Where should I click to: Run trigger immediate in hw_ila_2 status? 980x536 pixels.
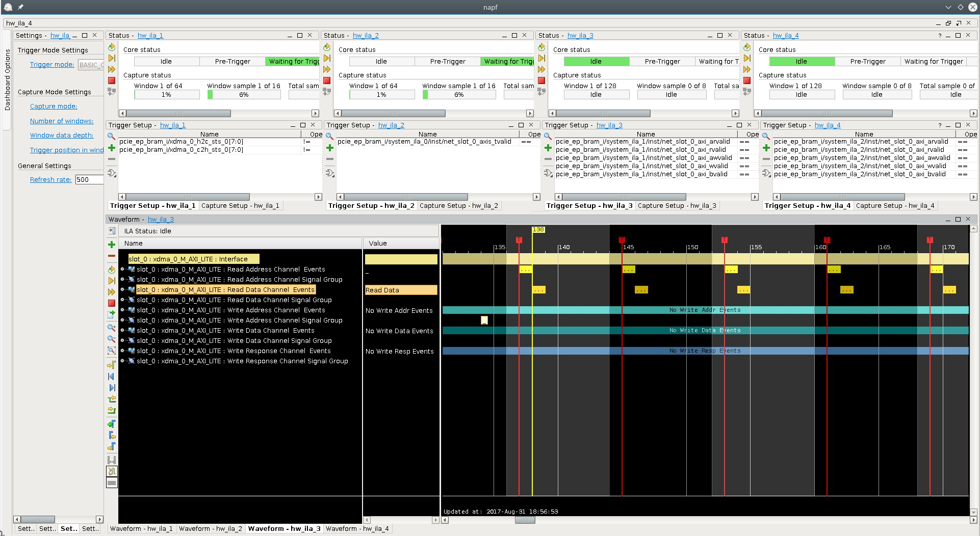pos(327,69)
